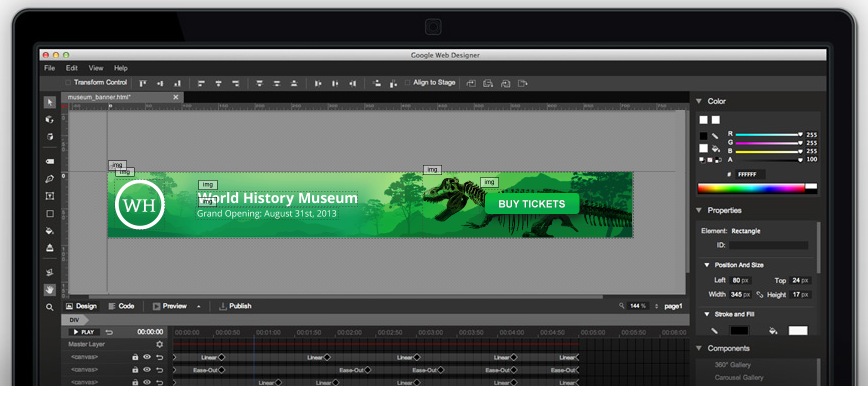Select the Zoom magnifier tool
This screenshot has height=394, width=868.
(x=50, y=307)
